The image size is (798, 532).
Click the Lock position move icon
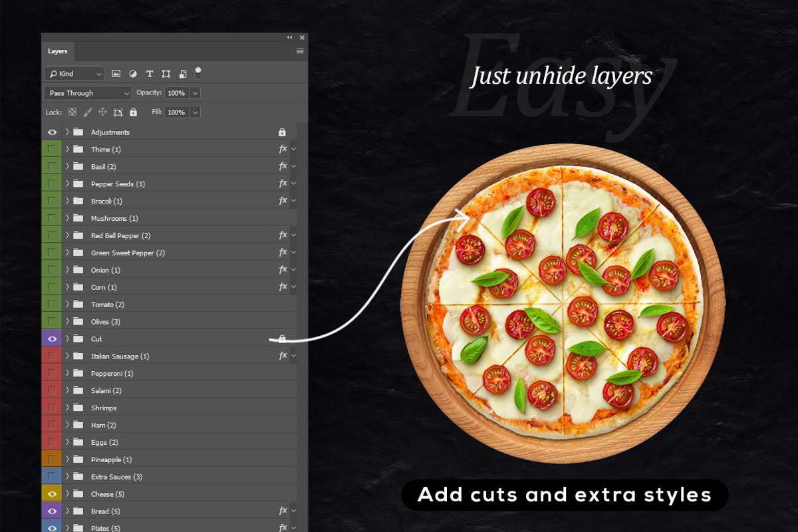pos(102,112)
